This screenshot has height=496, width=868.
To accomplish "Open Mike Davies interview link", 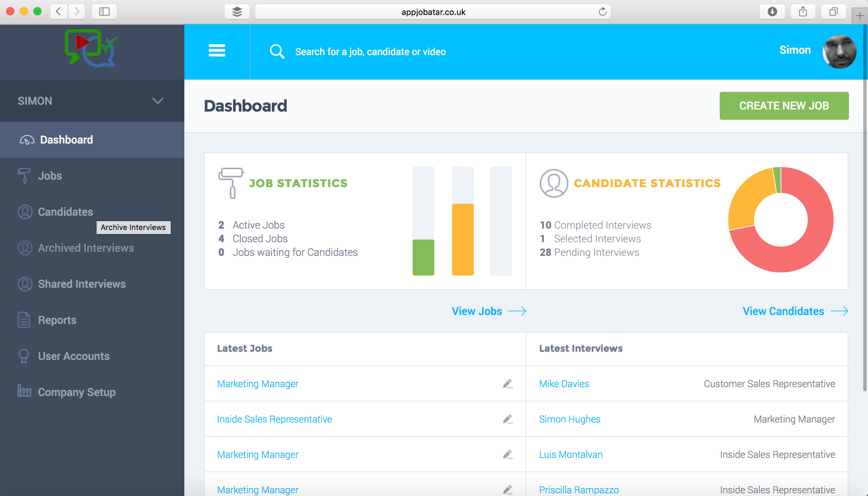I will pos(564,384).
